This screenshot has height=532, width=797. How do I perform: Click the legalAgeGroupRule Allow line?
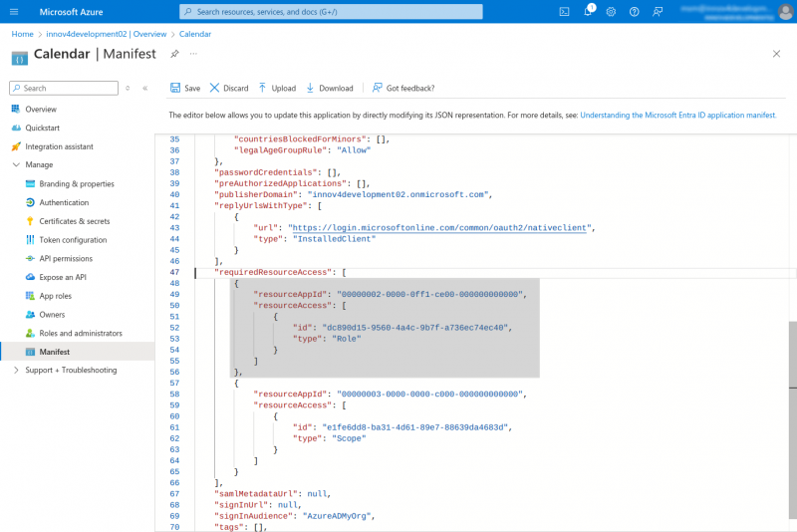click(302, 150)
